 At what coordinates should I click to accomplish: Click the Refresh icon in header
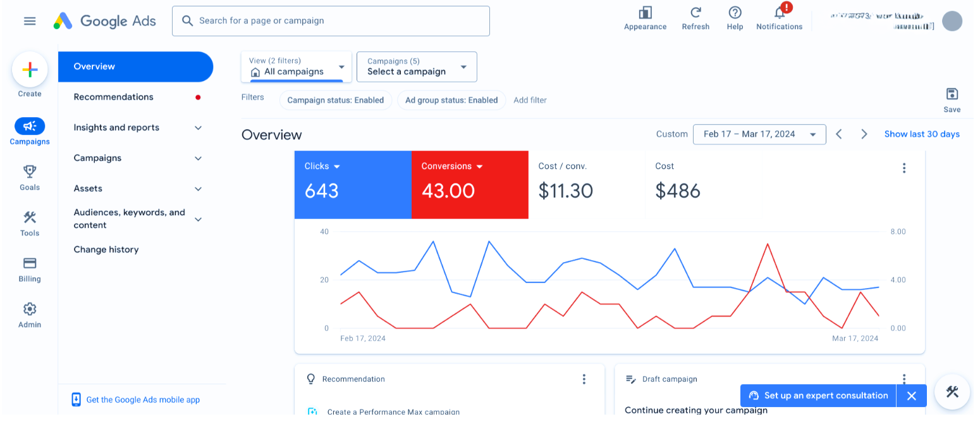coord(695,13)
